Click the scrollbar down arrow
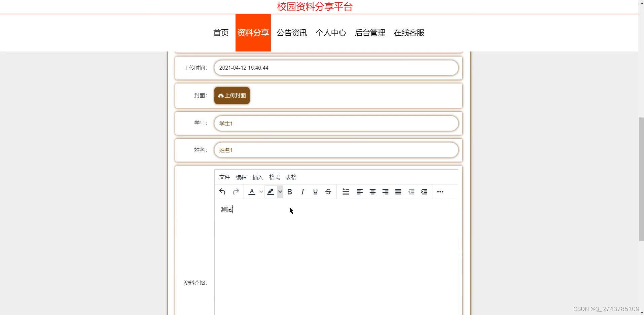Image resolution: width=644 pixels, height=315 pixels. (x=641, y=313)
